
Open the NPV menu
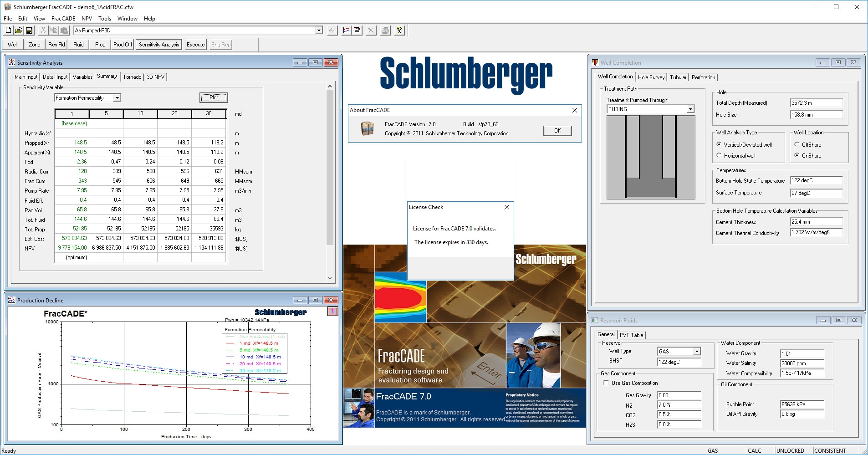click(x=87, y=19)
